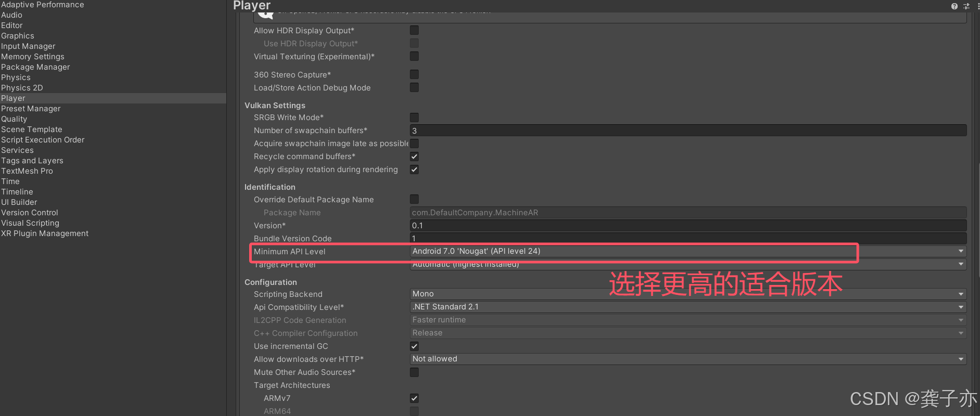Click the Minimum API Level label
The image size is (980, 416).
[x=290, y=252]
